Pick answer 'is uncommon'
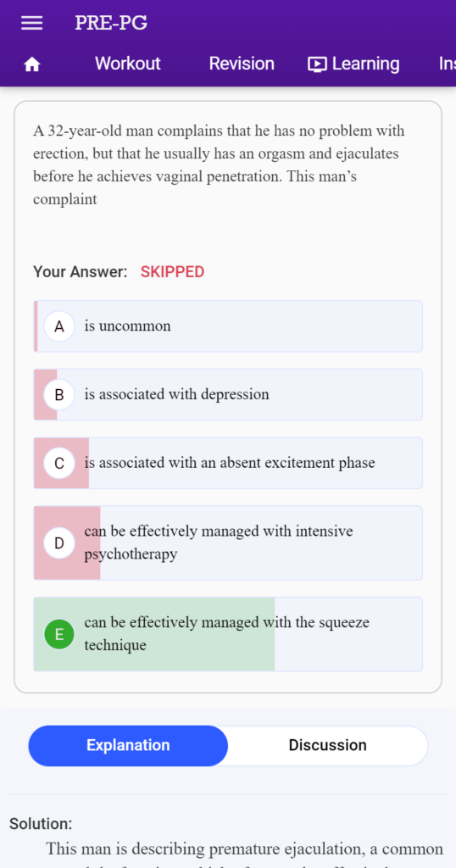 coord(228,326)
